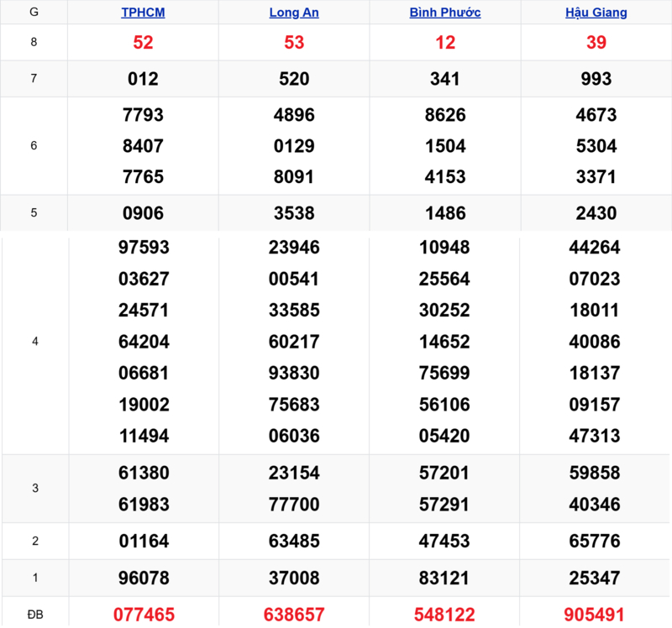Screen dimensions: 672x628
Task: Click prize-5 value 2430
Action: 596,213
